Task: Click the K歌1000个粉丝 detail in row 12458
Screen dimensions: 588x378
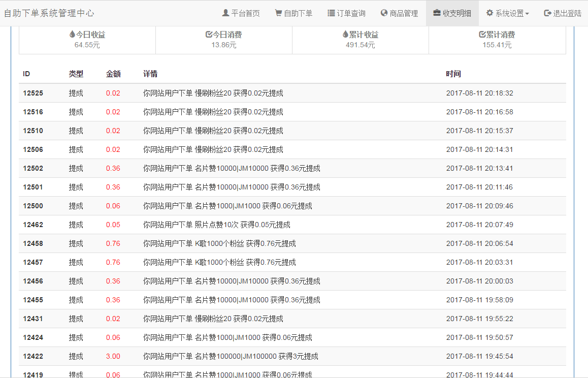Action: point(219,243)
